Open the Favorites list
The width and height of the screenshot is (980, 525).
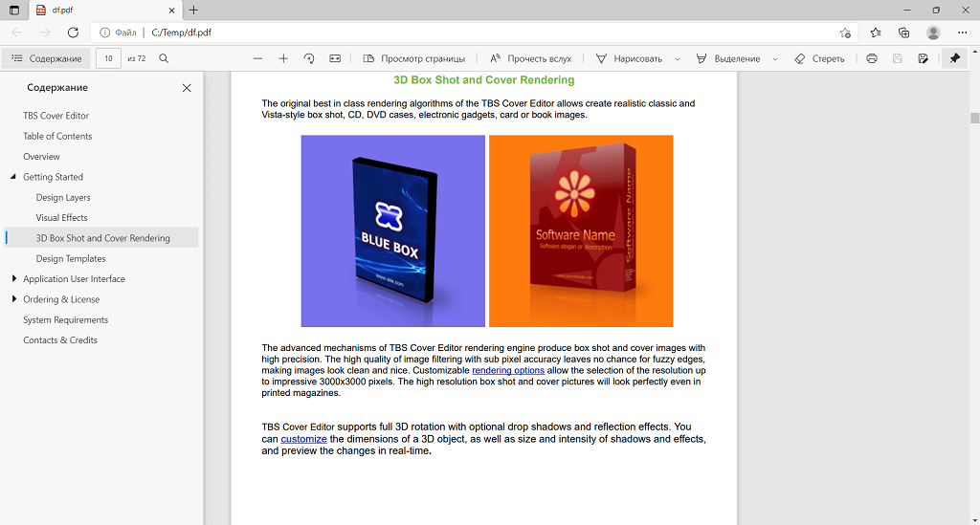coord(876,33)
